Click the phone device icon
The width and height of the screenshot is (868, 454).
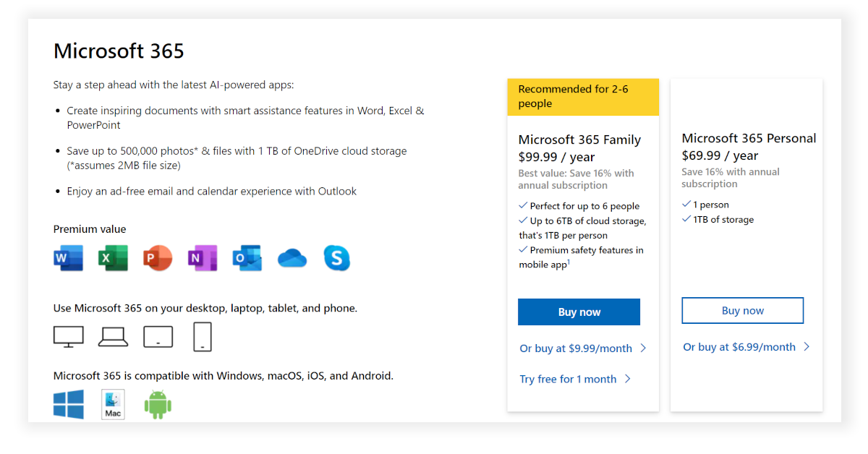click(x=203, y=337)
